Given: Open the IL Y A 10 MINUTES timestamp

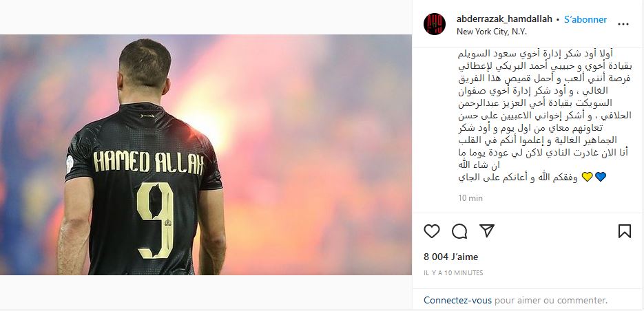Looking at the screenshot, I should (x=453, y=273).
